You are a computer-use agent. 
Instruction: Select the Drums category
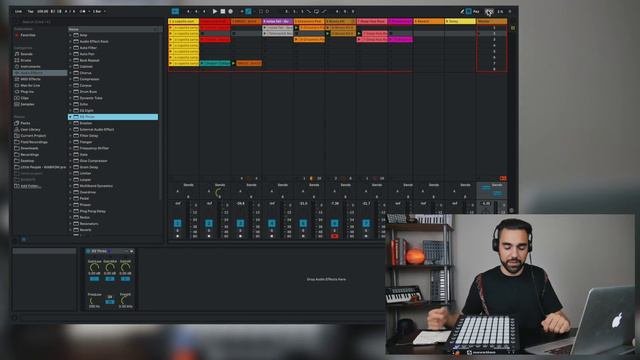pyautogui.click(x=26, y=60)
